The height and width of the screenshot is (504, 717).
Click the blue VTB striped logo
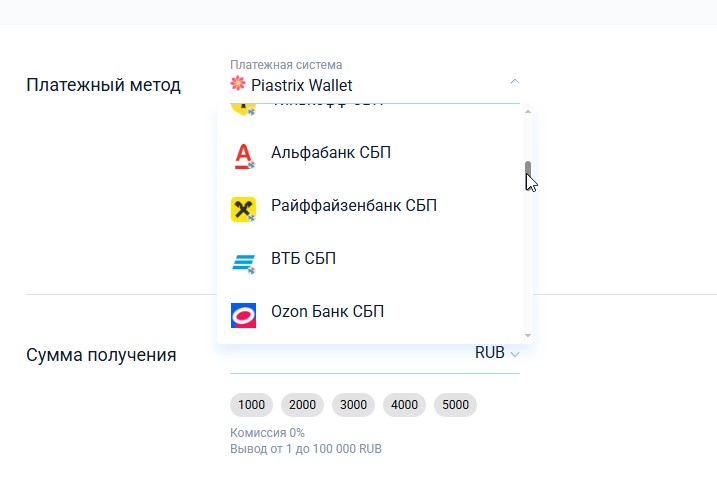tap(243, 262)
